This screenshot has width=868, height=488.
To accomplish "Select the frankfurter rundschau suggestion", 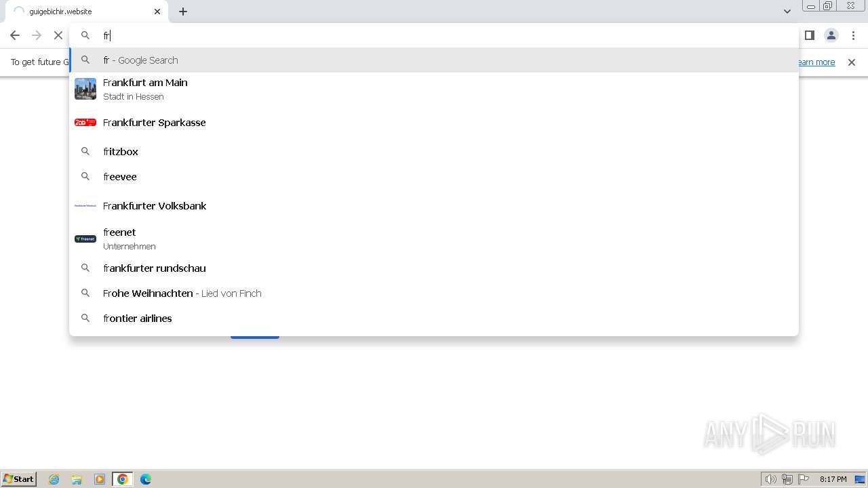I will pyautogui.click(x=434, y=268).
